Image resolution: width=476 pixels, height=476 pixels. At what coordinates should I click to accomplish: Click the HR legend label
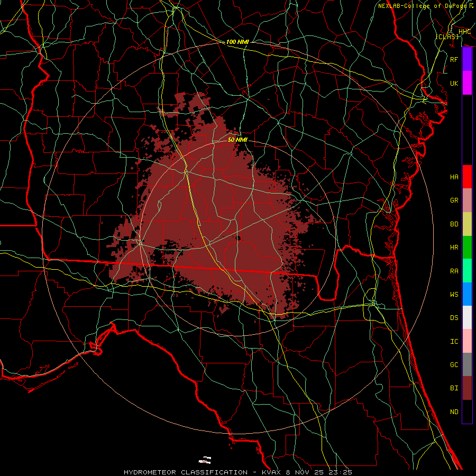[454, 248]
